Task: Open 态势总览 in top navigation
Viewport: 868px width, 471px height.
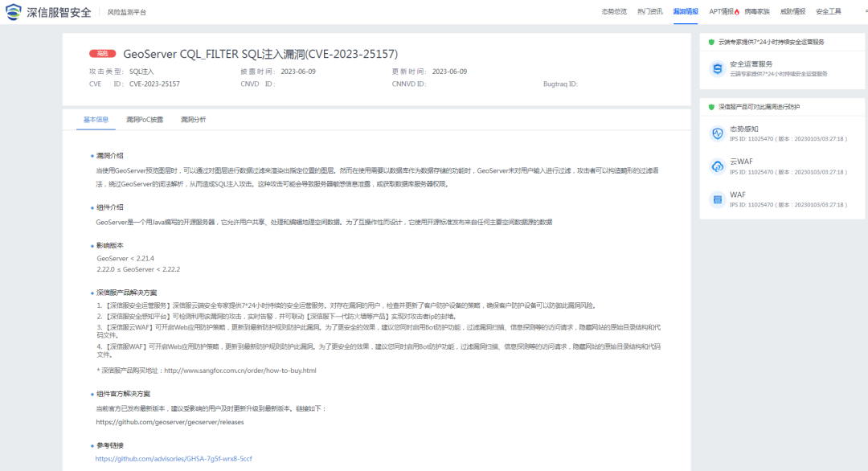Action: coord(614,11)
